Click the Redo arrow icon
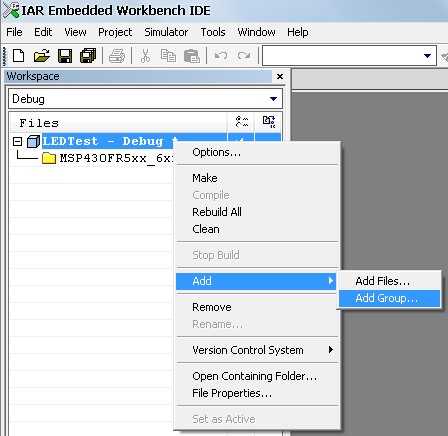Image resolution: width=448 pixels, height=436 pixels. point(244,55)
